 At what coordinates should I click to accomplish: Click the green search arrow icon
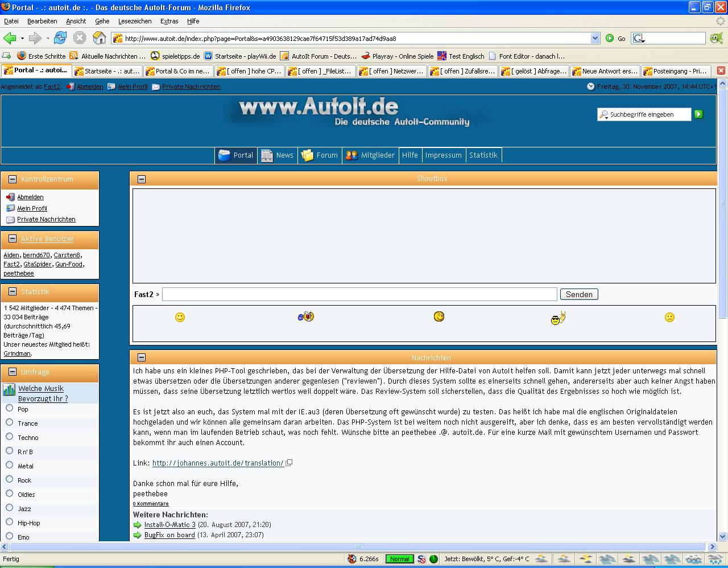tap(698, 114)
